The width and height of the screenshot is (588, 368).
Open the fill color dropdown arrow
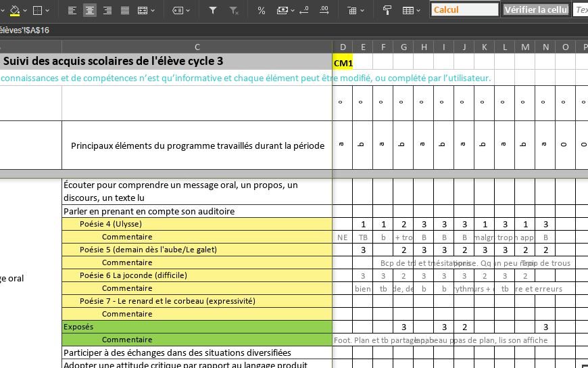[x=25, y=11]
